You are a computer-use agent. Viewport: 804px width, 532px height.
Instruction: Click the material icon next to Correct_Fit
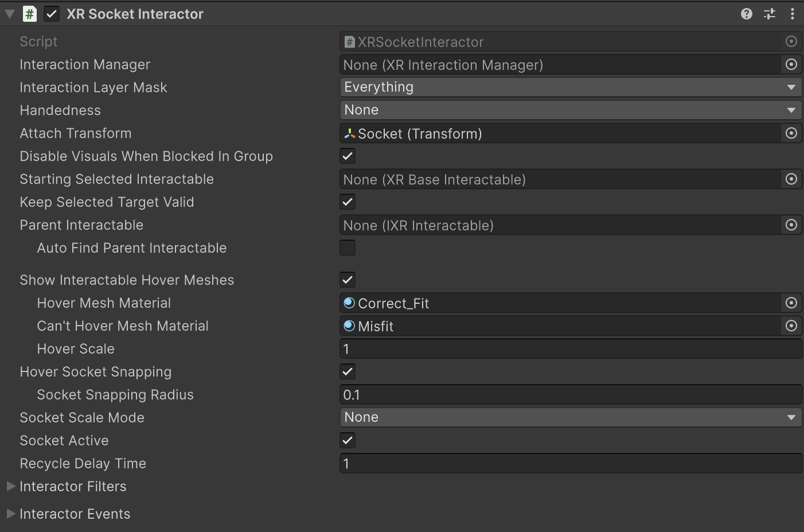(349, 303)
